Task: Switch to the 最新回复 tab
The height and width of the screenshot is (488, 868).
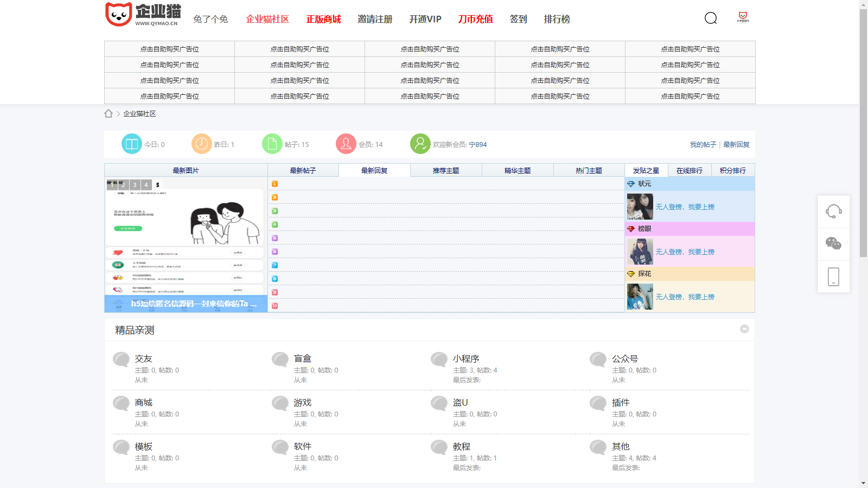Action: click(x=374, y=170)
